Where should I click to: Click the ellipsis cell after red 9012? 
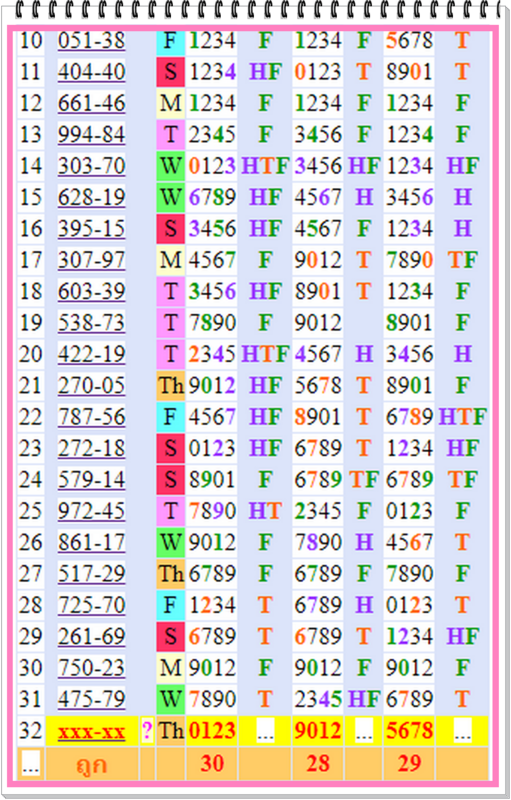coord(364,732)
